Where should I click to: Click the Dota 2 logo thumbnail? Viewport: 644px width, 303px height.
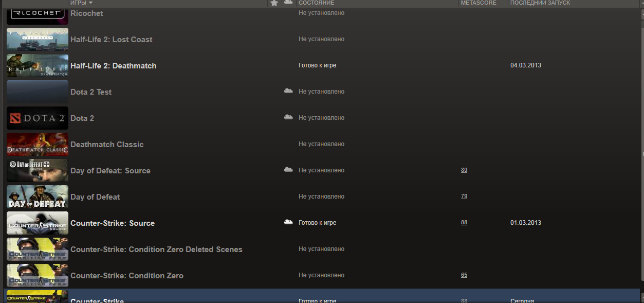[38, 118]
